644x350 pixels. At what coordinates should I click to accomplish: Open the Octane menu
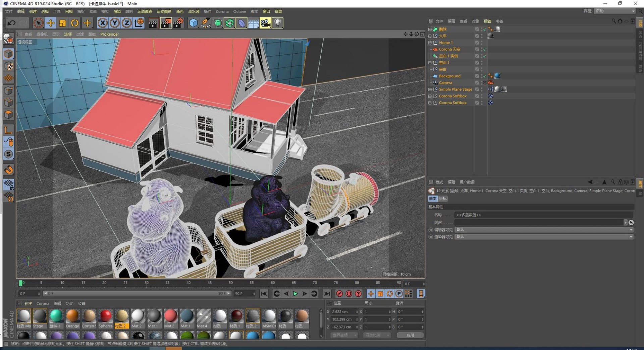pyautogui.click(x=239, y=12)
